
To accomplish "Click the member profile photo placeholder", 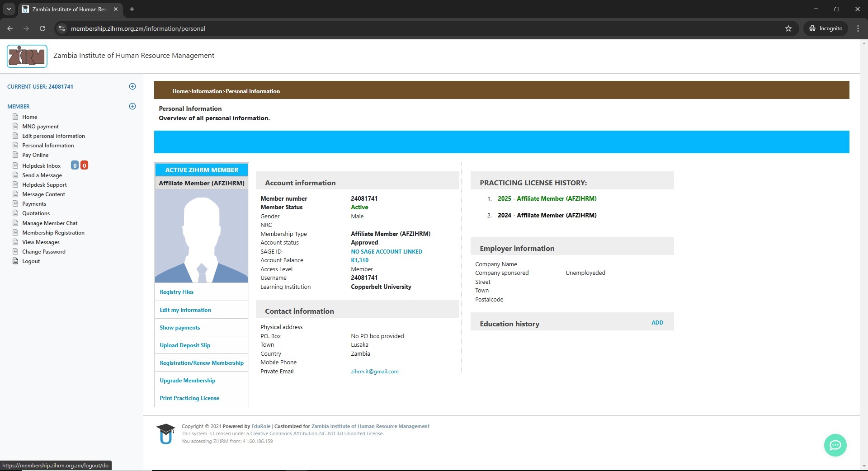I will click(x=201, y=235).
